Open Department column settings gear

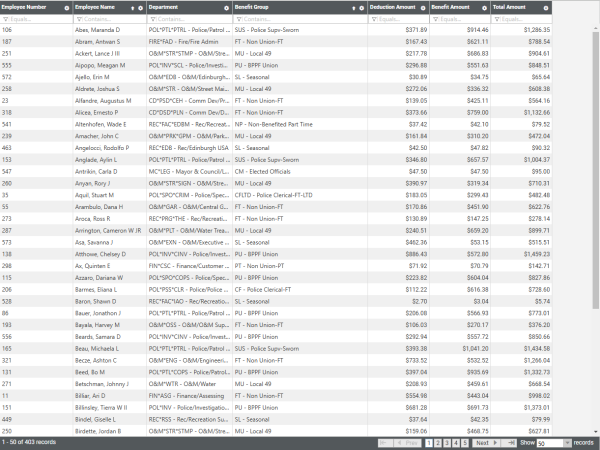pos(227,8)
